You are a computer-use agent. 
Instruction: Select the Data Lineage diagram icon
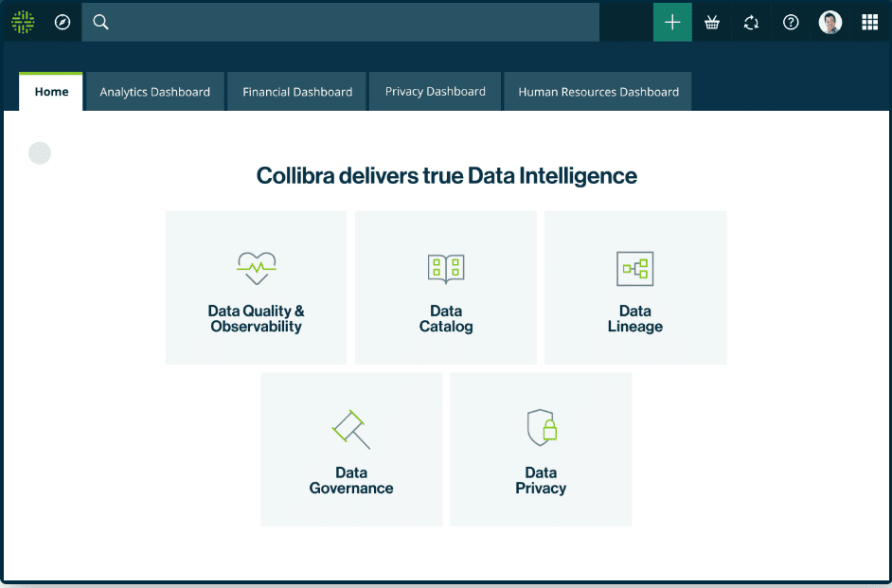pyautogui.click(x=634, y=268)
